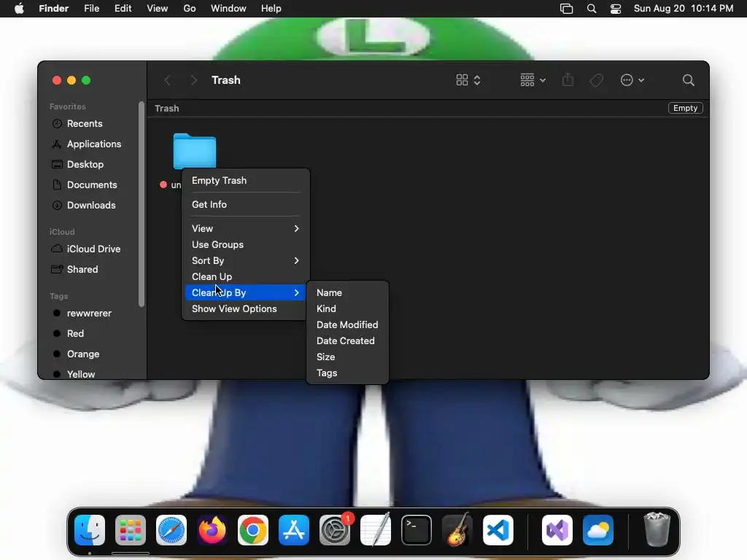Open Google Chrome from the Dock

point(253,530)
